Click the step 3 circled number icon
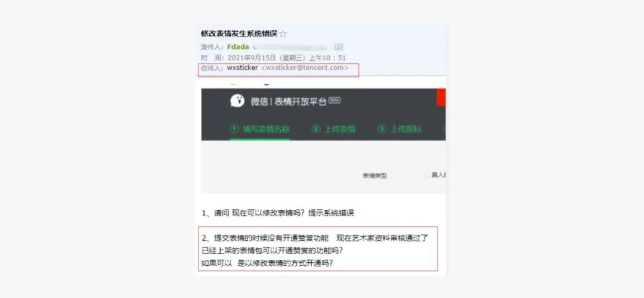 pos(382,129)
